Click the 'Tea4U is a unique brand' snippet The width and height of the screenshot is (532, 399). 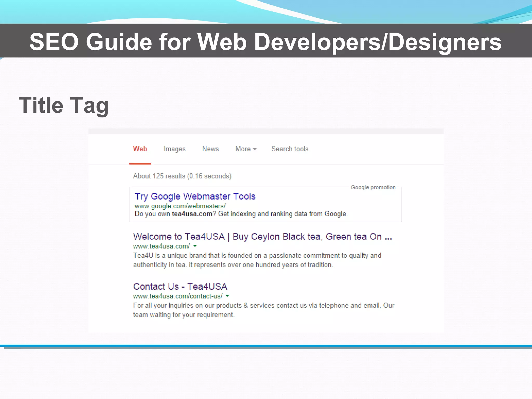coord(257,260)
